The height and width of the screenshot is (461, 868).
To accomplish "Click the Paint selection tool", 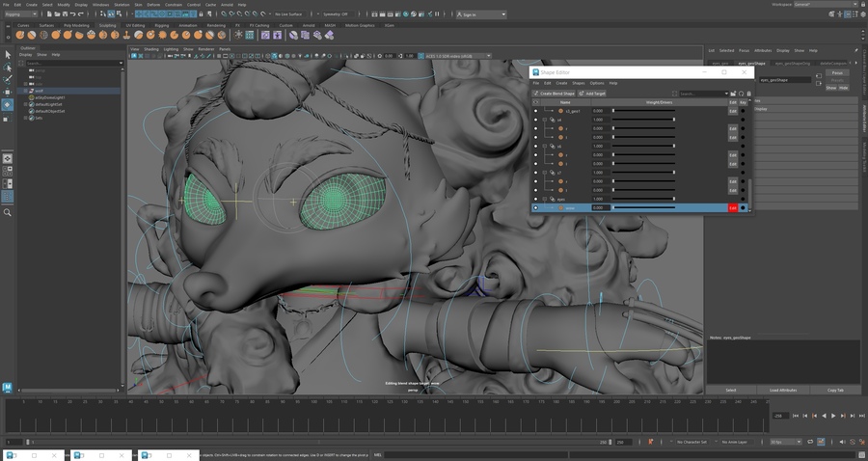I will click(x=8, y=79).
